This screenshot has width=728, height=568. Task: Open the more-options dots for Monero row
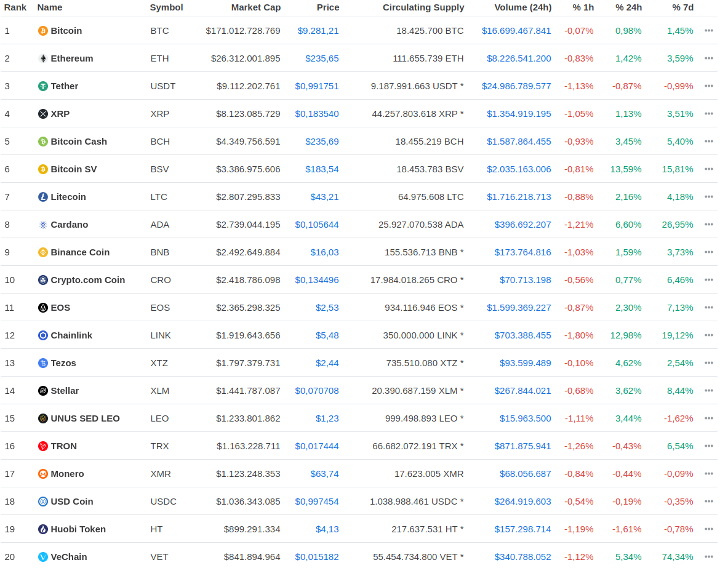[x=708, y=474]
